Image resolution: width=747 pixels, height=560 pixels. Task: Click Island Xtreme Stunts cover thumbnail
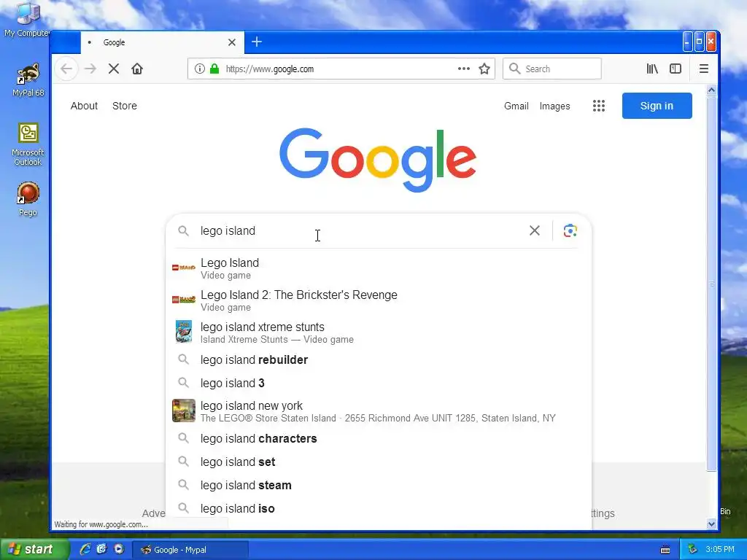(x=183, y=332)
